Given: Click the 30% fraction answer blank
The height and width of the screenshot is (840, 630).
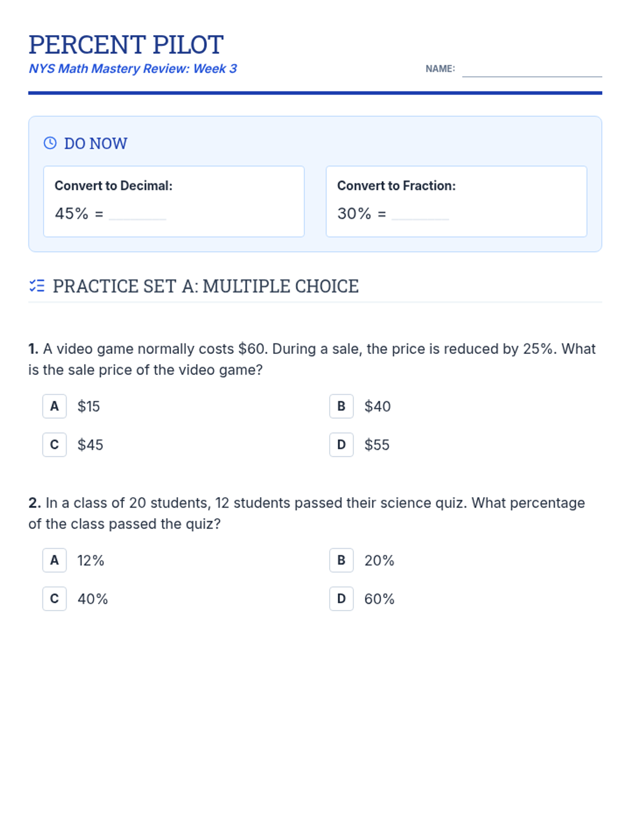Looking at the screenshot, I should [x=421, y=214].
